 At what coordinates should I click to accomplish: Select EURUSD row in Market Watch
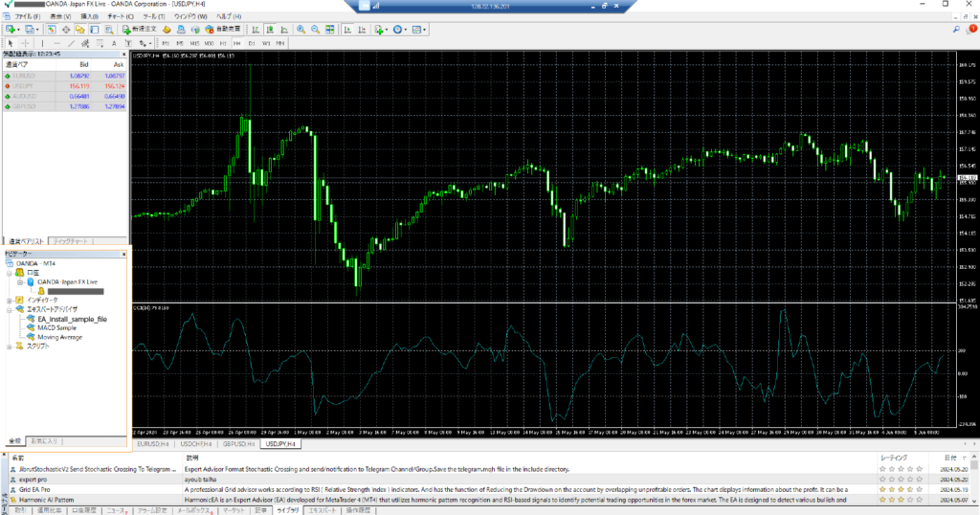(64, 76)
